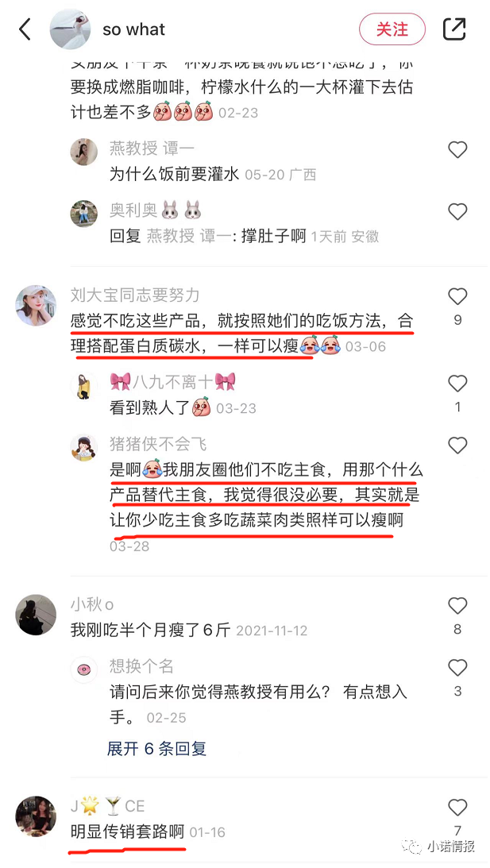Like the 明显传销套路啊 comment heart
Viewport: 490px width, 868px height.
[x=457, y=808]
